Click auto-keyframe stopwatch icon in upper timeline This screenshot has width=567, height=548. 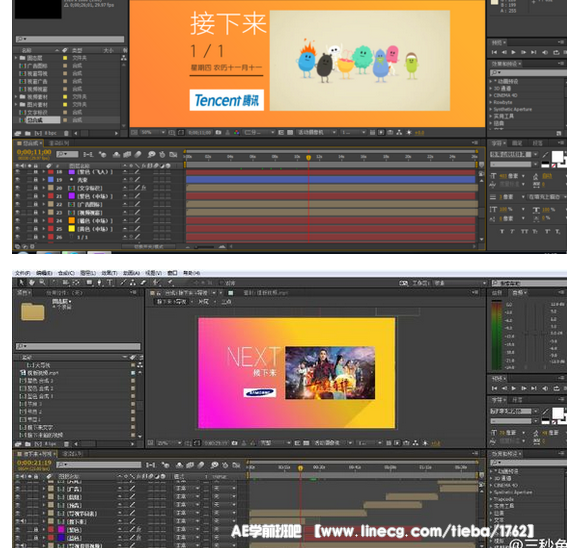pyautogui.click(x=162, y=155)
